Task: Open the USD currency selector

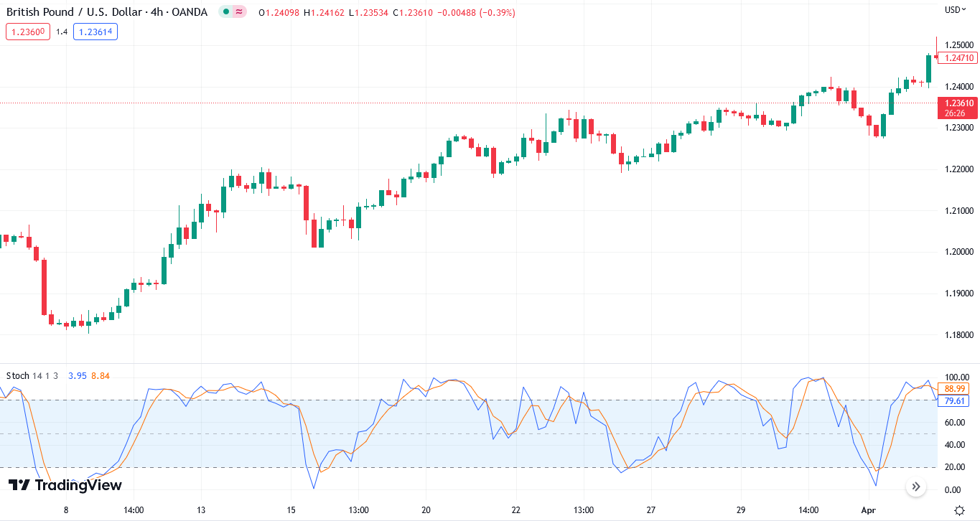Action: 954,10
